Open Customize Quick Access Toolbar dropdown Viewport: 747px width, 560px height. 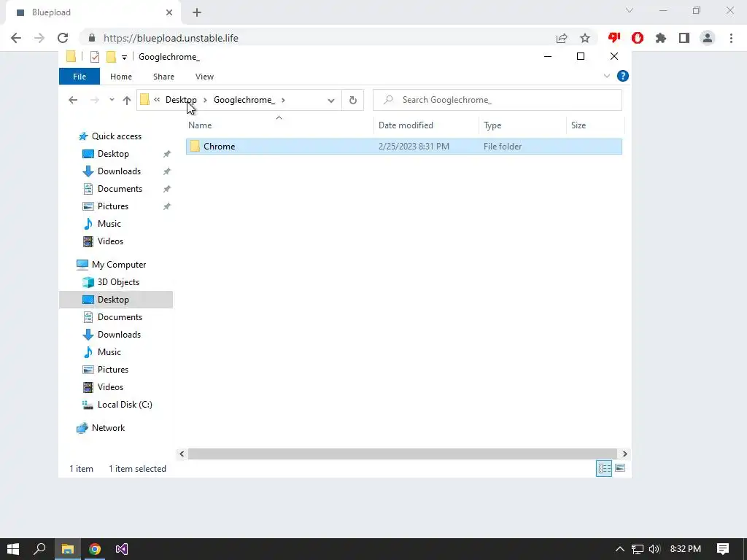point(124,57)
